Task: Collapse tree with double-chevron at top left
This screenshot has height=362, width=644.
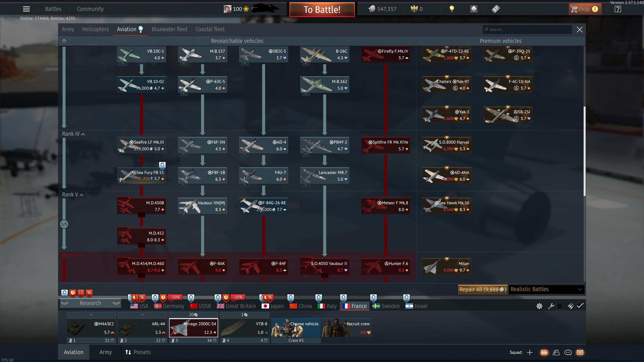Action: pos(64,41)
